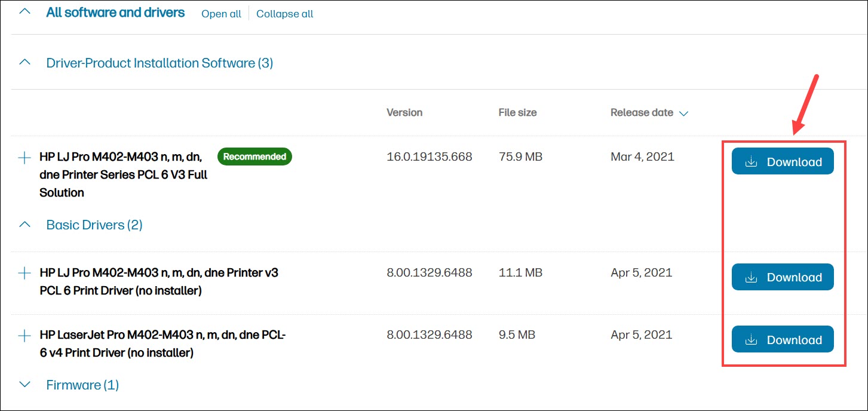Expand PCL-6 v4 Print Driver details
This screenshot has width=868, height=411.
[x=24, y=336]
